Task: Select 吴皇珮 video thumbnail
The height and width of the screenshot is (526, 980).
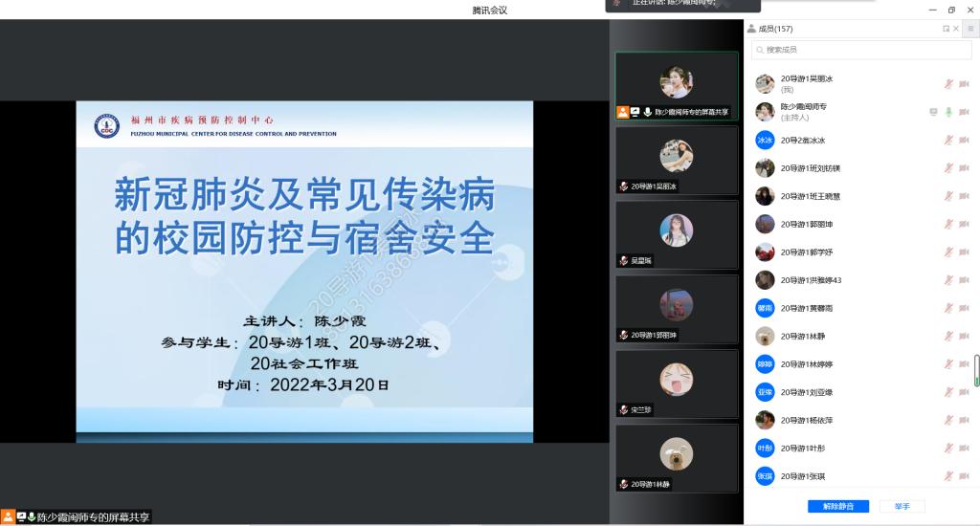Action: 677,230
